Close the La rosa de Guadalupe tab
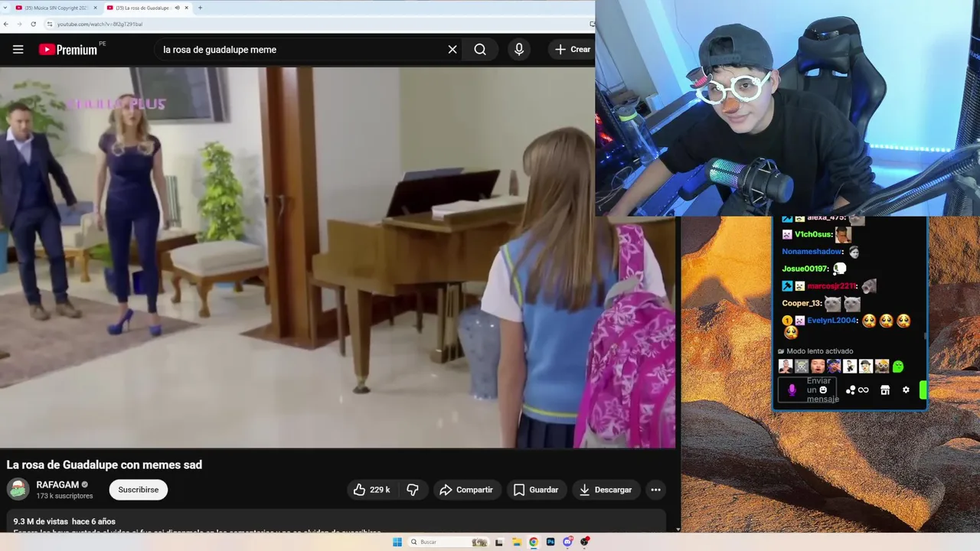Image resolution: width=980 pixels, height=551 pixels. click(186, 8)
